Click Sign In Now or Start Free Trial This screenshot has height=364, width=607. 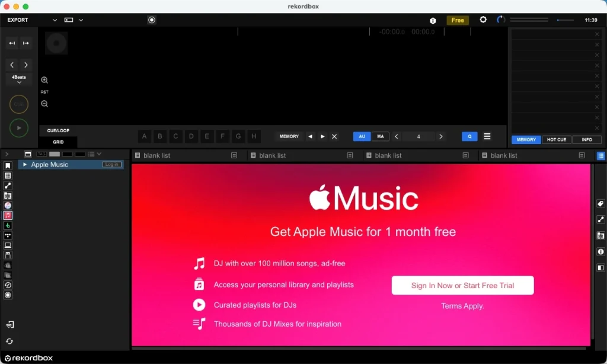[462, 285]
